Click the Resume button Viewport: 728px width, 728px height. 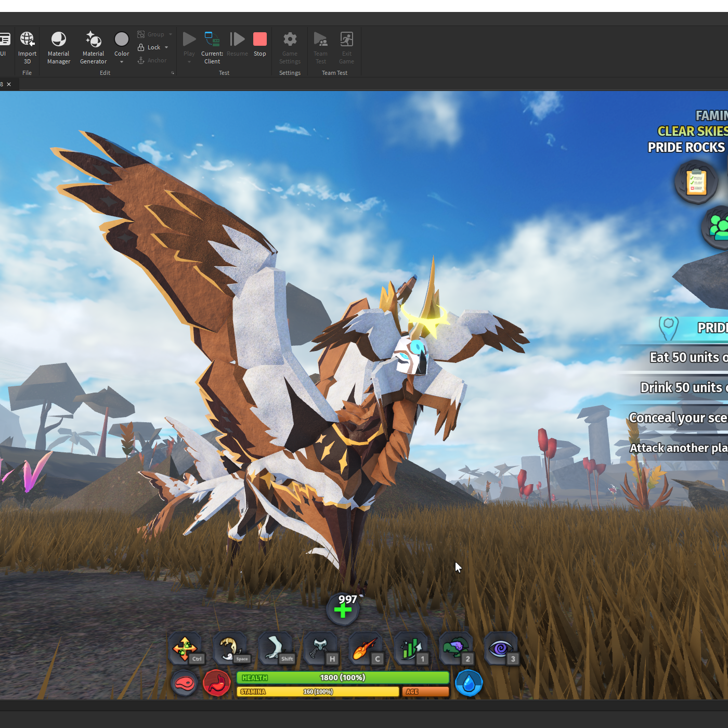coord(237,44)
